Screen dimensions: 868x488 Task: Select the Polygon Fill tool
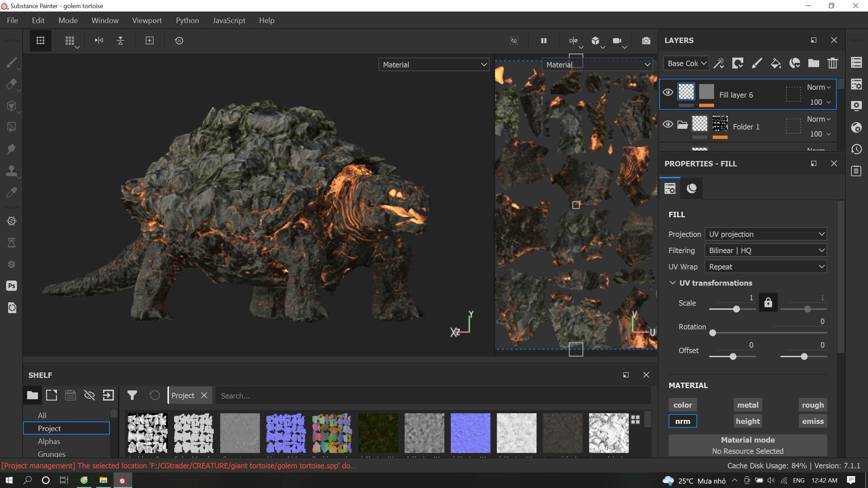click(x=11, y=127)
